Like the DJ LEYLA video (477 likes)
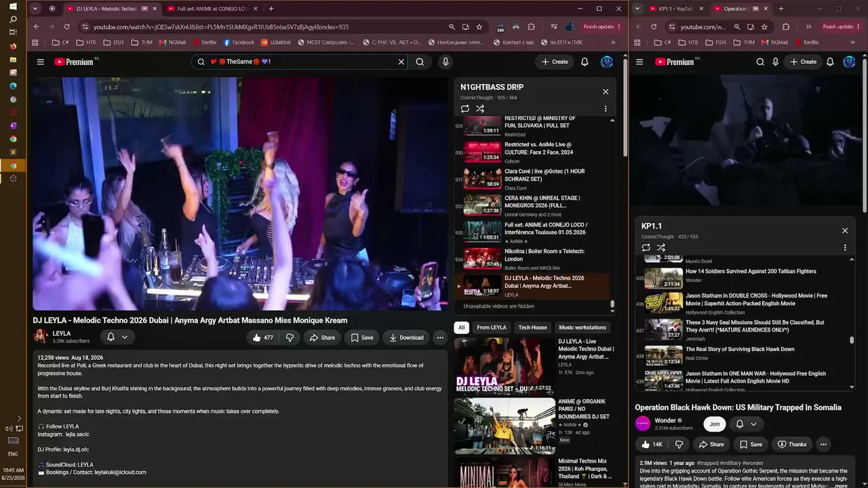 (x=262, y=338)
